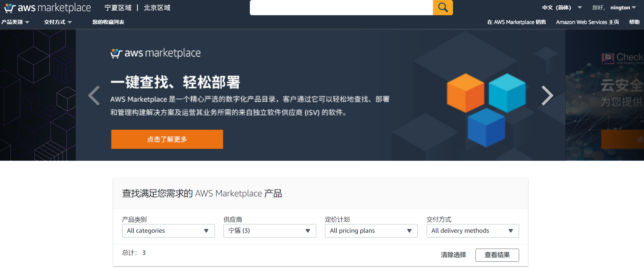Expand the All categories dropdown
The width and height of the screenshot is (644, 269).
pos(168,231)
